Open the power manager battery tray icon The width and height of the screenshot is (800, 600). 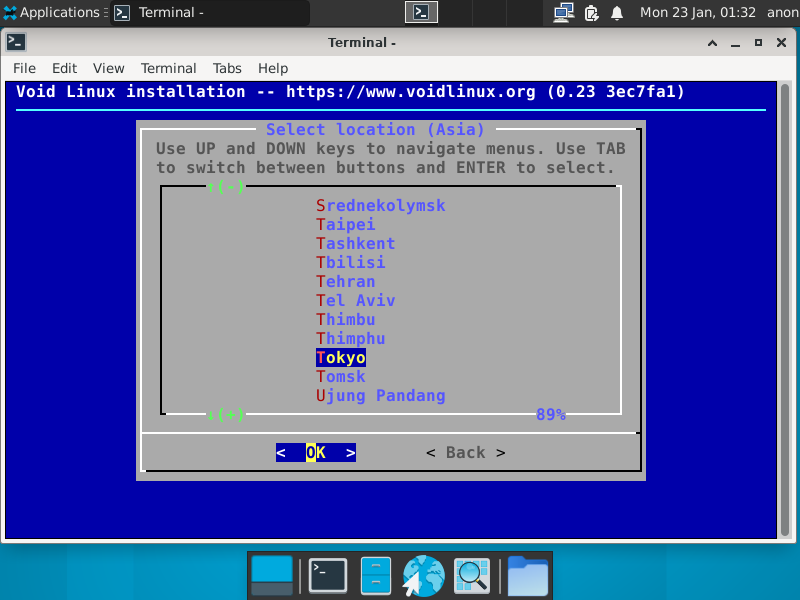(591, 12)
